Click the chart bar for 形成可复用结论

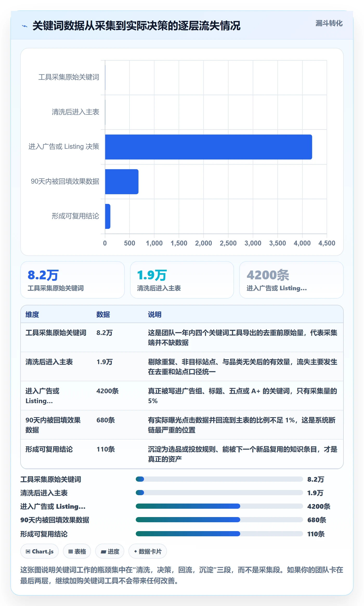coord(108,216)
